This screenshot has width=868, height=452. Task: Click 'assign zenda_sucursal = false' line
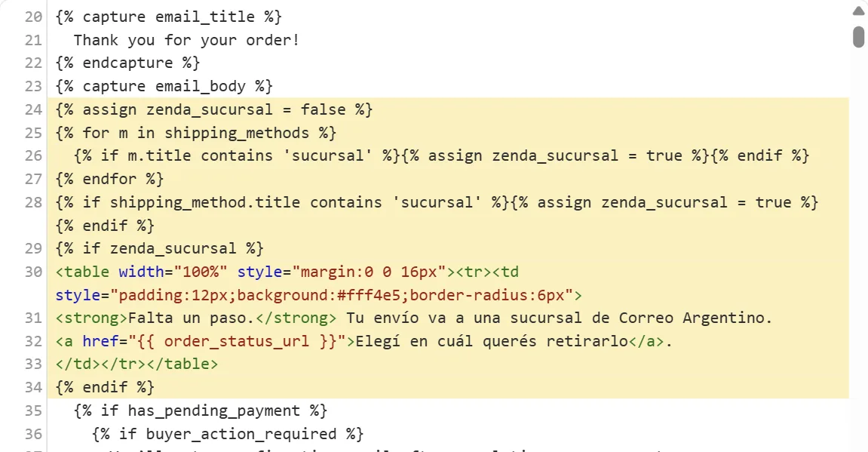click(213, 109)
